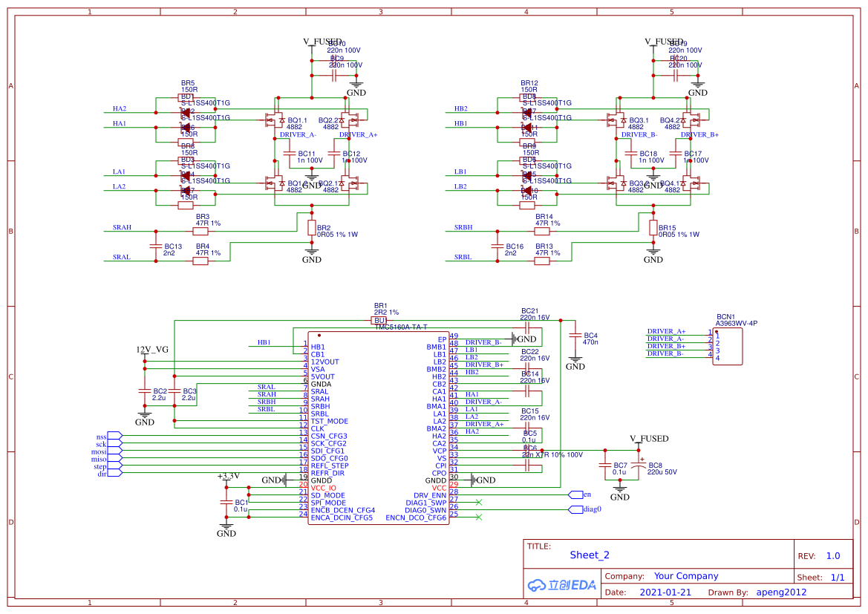Screen dimensions: 868x614
Task: Click the 12V_VG power net label
Action: click(x=152, y=349)
